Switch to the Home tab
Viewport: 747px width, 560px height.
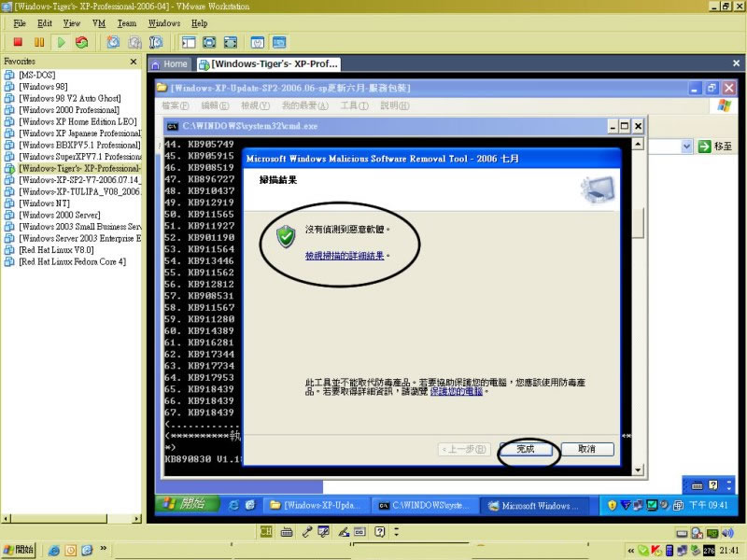click(170, 64)
